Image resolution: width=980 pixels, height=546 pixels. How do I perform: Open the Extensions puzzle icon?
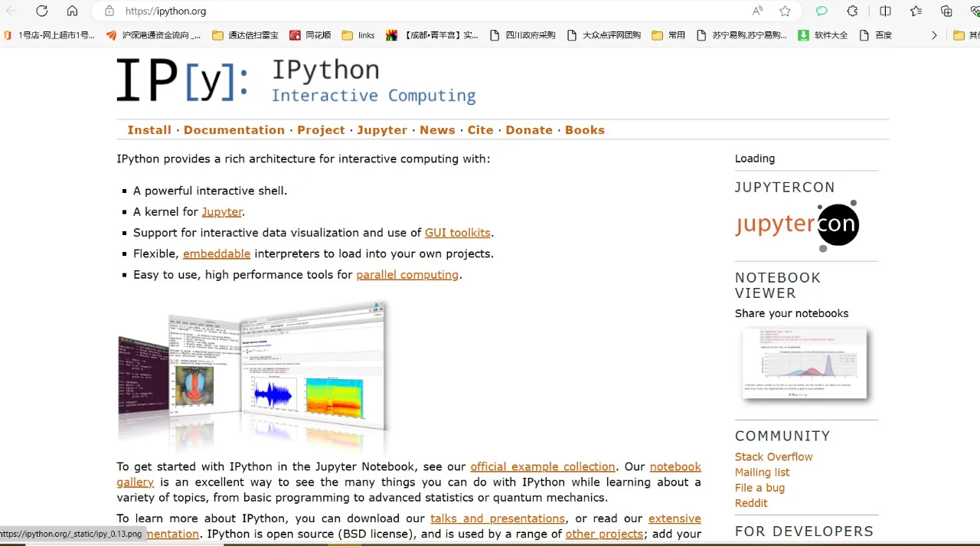(x=852, y=11)
